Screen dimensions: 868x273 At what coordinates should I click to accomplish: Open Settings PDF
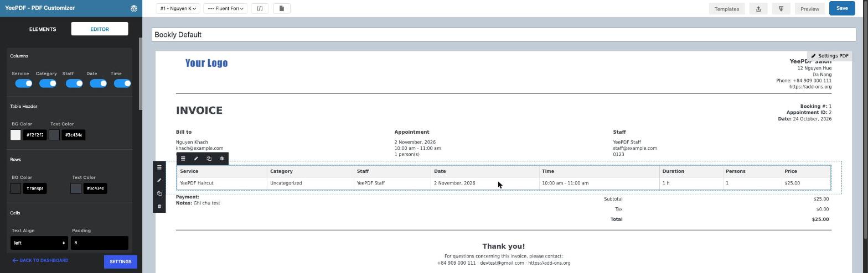click(x=830, y=56)
